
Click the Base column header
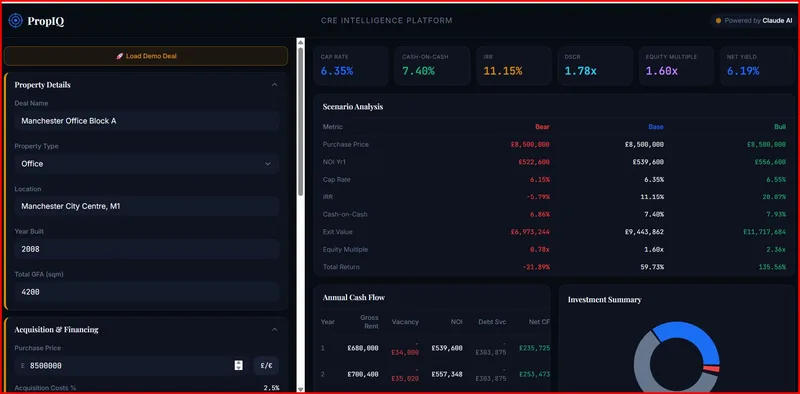(656, 127)
